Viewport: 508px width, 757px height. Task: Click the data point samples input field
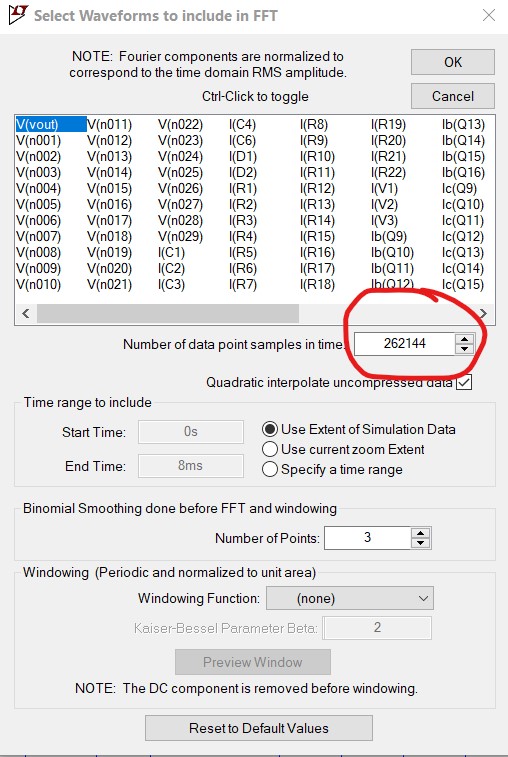(405, 344)
